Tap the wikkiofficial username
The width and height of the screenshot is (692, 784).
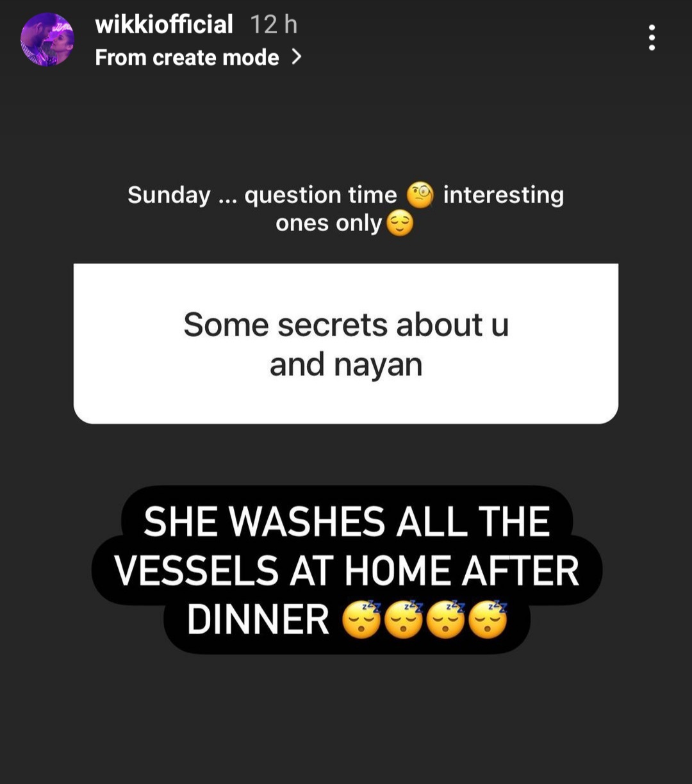pos(164,25)
